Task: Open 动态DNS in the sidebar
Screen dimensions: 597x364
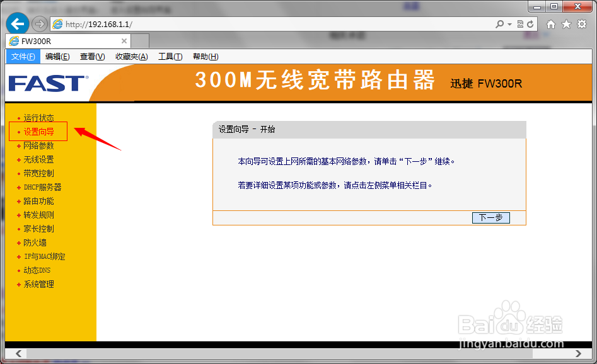Action: [x=37, y=270]
